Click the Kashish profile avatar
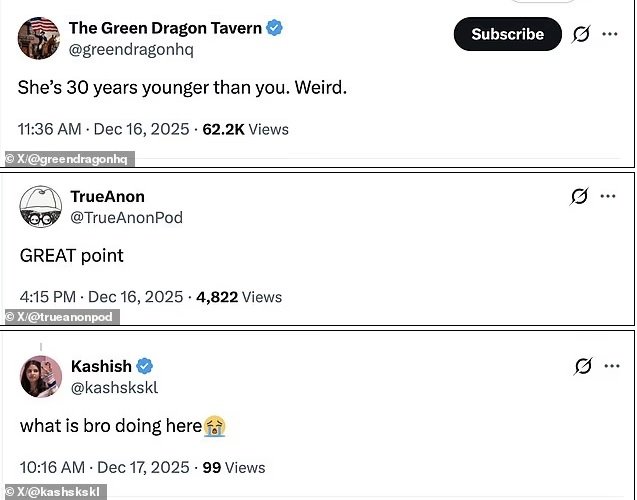Image resolution: width=637 pixels, height=500 pixels. click(x=41, y=376)
